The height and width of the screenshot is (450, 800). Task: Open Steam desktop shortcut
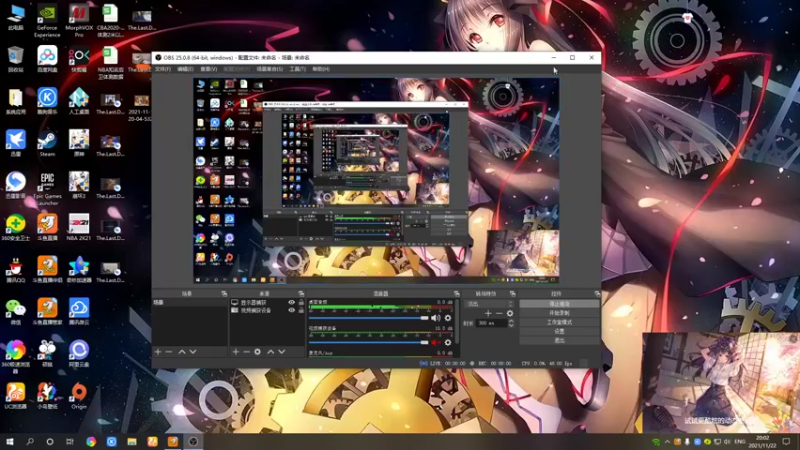(x=47, y=143)
